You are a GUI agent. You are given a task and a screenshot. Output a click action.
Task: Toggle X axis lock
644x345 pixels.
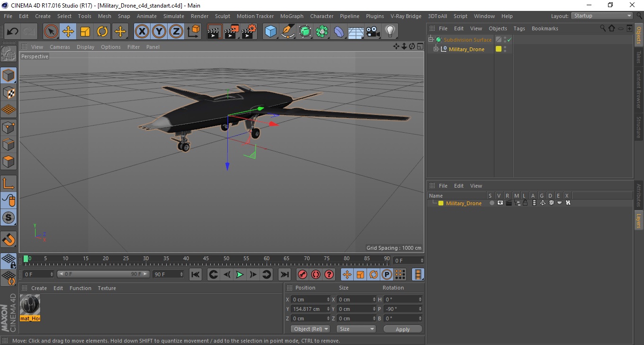142,32
